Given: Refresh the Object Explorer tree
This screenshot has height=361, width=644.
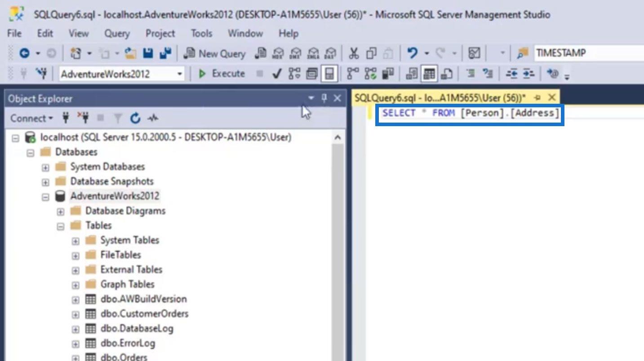Looking at the screenshot, I should 135,118.
